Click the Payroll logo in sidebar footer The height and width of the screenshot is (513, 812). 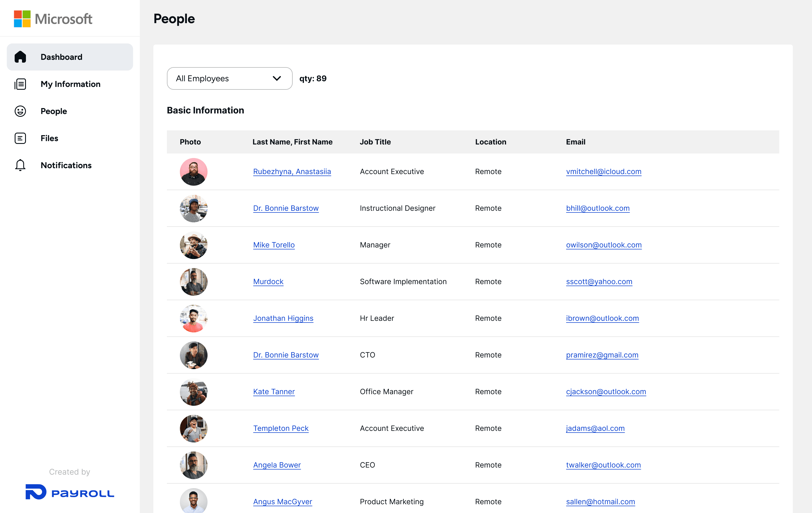(x=70, y=492)
